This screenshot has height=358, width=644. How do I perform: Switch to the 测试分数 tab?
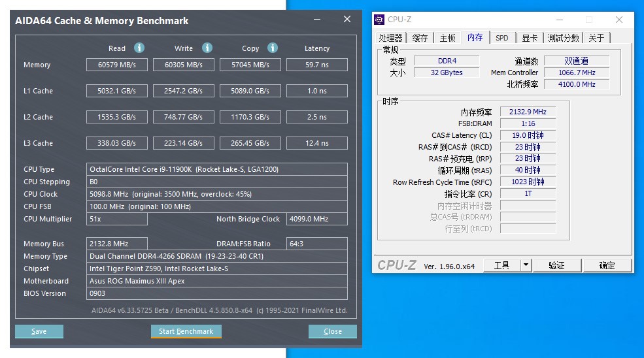tap(563, 38)
